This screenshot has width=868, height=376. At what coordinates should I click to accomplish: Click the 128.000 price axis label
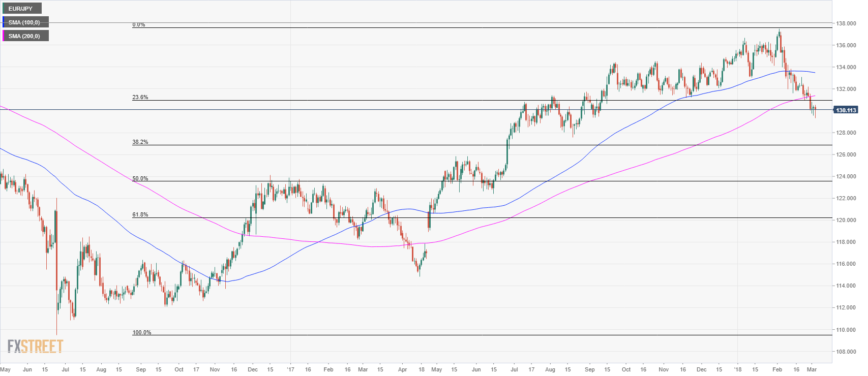click(847, 133)
